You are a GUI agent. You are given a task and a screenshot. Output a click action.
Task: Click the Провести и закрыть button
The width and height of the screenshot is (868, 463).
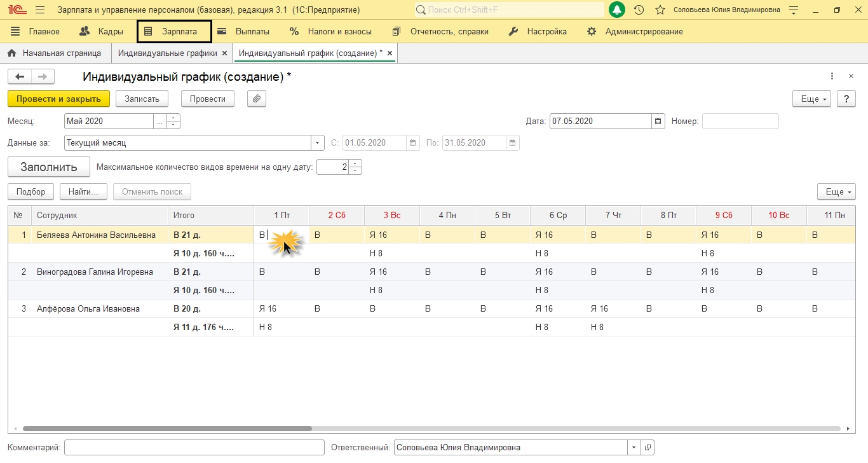pyautogui.click(x=58, y=99)
